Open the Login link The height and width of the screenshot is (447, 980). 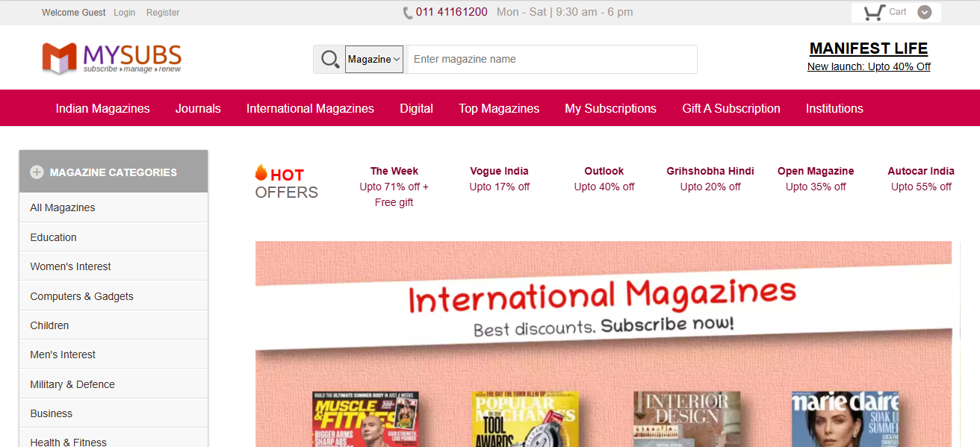point(125,13)
